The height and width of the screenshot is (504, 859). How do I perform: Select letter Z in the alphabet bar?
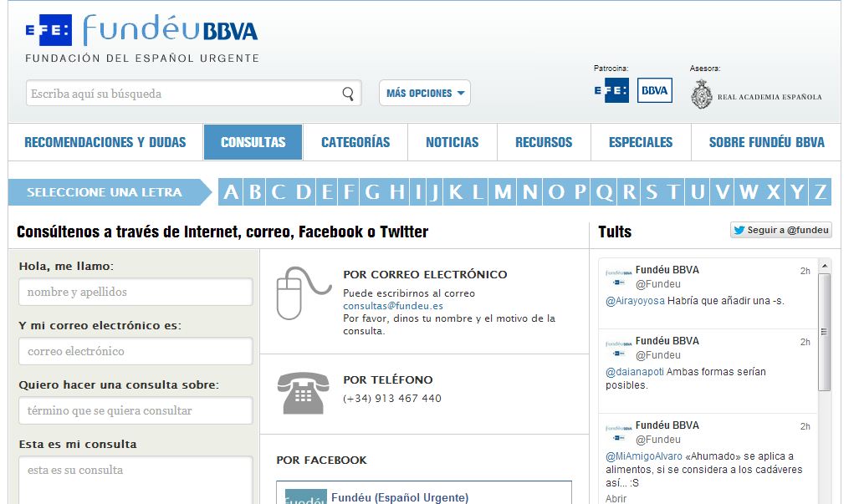click(x=820, y=192)
